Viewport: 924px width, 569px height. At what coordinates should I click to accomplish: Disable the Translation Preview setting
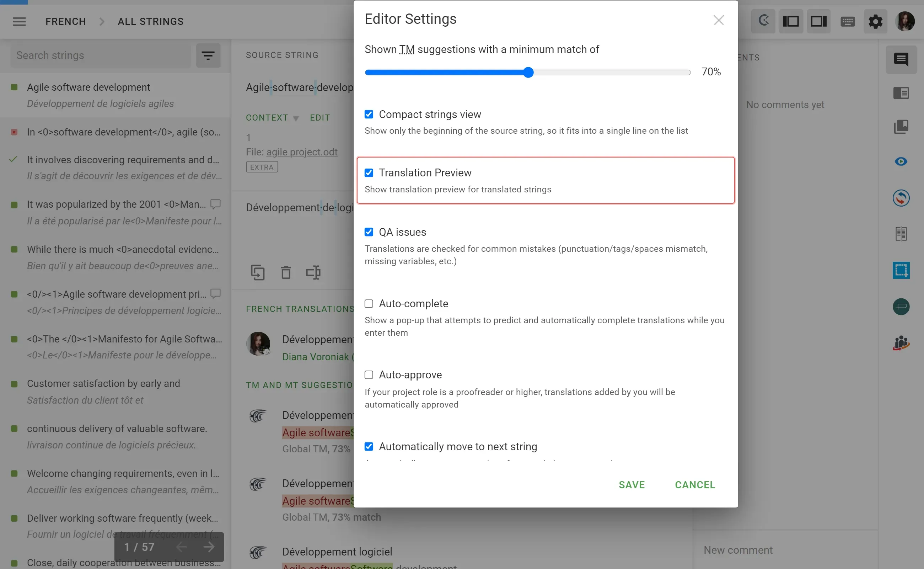click(x=369, y=172)
